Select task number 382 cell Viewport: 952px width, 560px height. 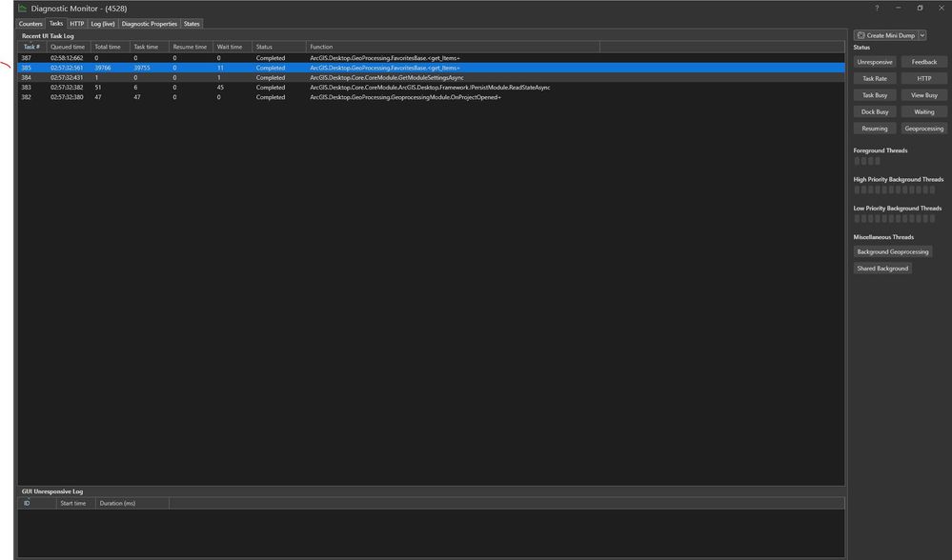click(26, 97)
